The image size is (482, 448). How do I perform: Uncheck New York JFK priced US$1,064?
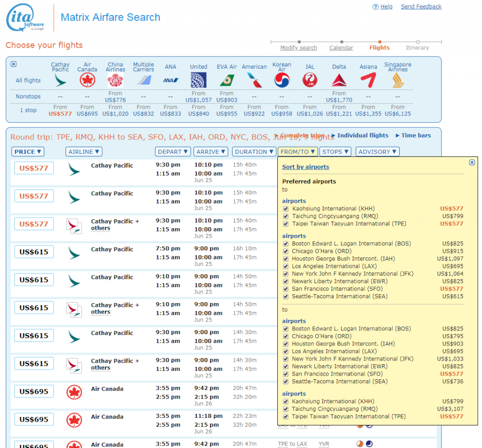coord(286,274)
